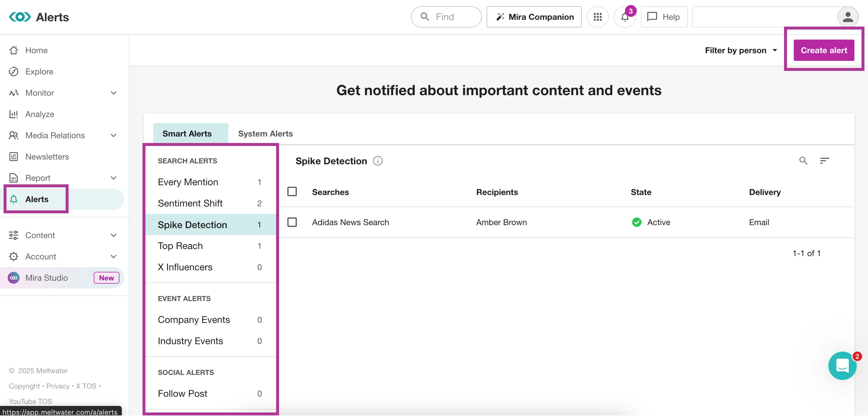Viewport: 868px width, 416px height.
Task: Expand the Monitor menu chevron
Action: point(114,93)
